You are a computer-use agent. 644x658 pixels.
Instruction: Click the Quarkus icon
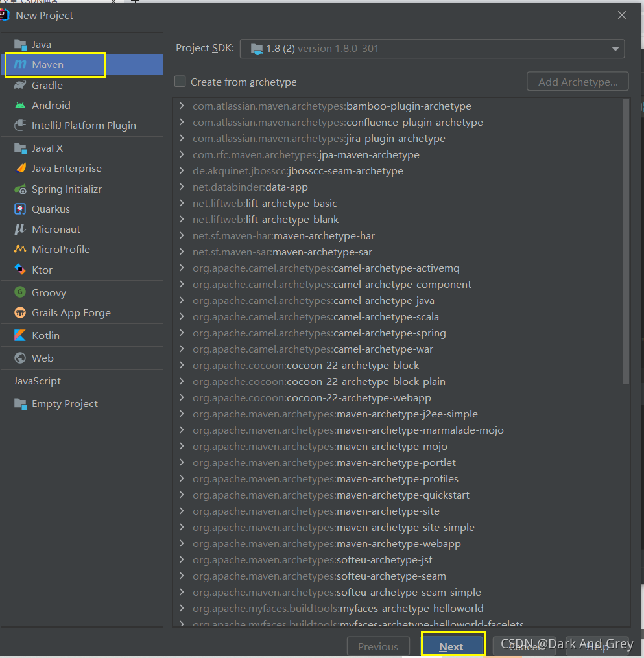click(x=20, y=209)
